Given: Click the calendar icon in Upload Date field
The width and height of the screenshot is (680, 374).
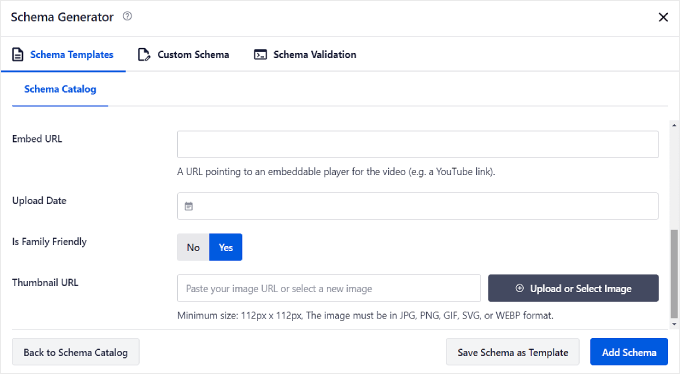Looking at the screenshot, I should tap(189, 206).
